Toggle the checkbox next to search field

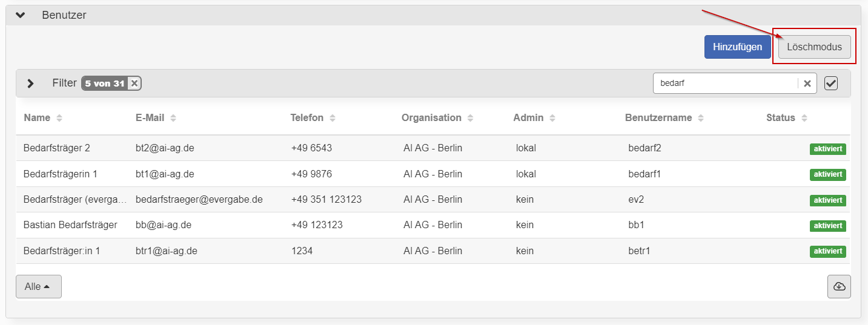pyautogui.click(x=831, y=84)
